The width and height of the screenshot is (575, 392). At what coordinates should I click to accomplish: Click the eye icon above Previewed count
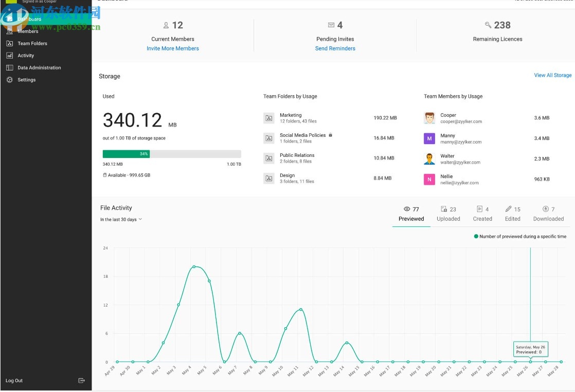pos(406,209)
